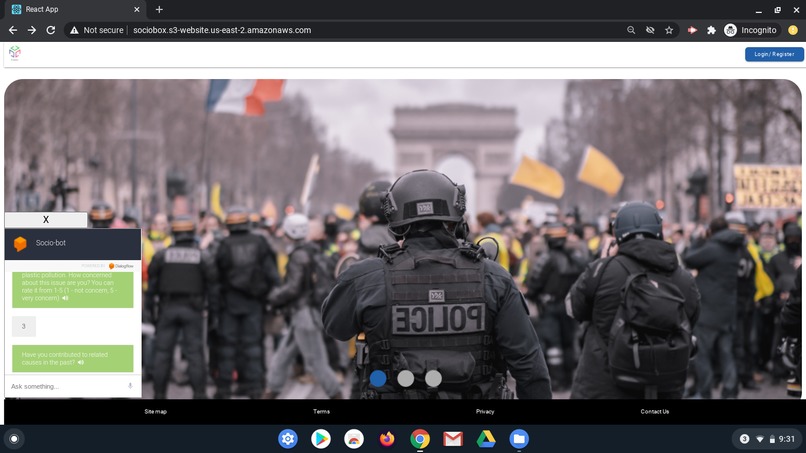The image size is (806, 453).
Task: Focus the Ask something chat input
Action: [67, 386]
